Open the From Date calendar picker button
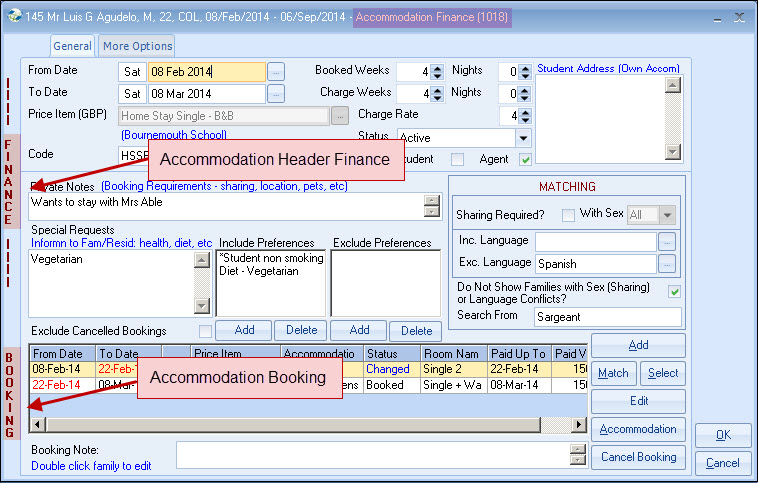Screen dimensions: 758x483 click(276, 72)
